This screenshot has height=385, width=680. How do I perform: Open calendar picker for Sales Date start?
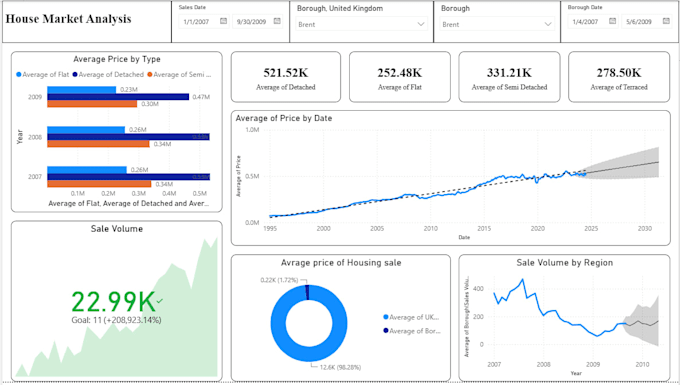tap(223, 21)
